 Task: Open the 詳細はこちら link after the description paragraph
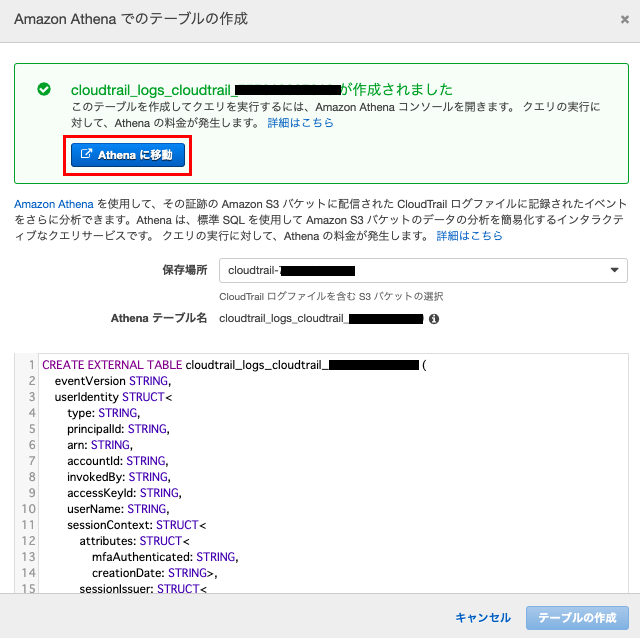[469, 236]
